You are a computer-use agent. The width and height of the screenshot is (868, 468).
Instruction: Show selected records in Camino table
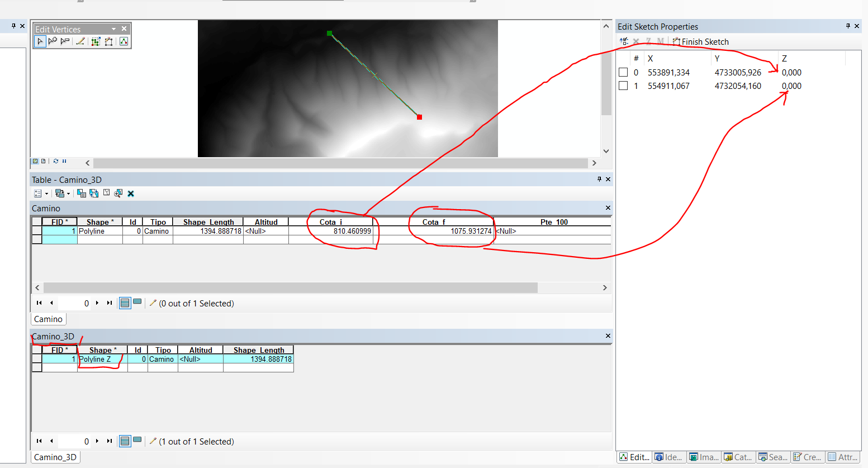coord(137,302)
